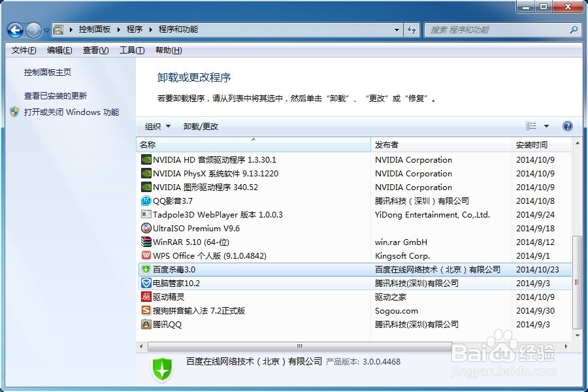Click the change view layout icon

[x=531, y=126]
